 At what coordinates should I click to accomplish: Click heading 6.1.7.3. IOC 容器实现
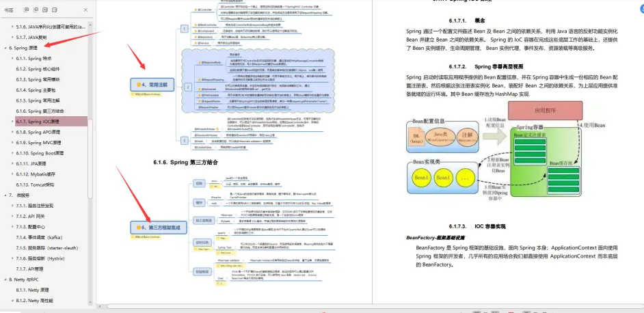click(477, 226)
